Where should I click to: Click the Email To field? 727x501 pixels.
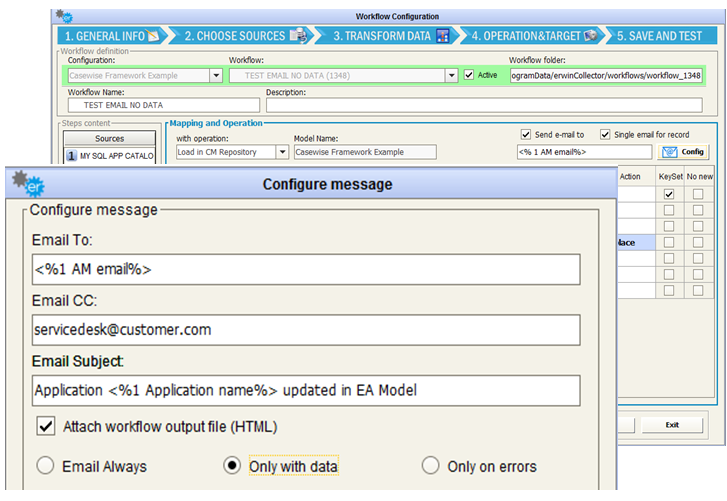click(x=306, y=269)
